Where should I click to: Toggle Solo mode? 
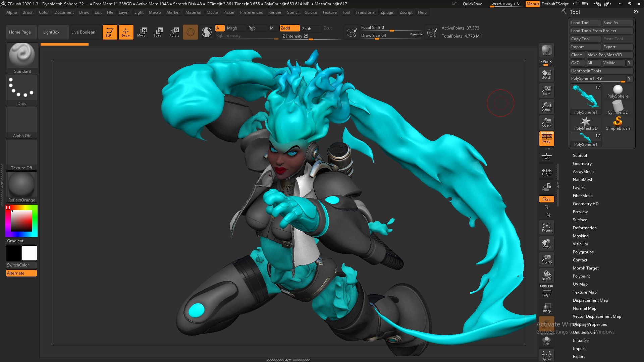[x=546, y=341]
